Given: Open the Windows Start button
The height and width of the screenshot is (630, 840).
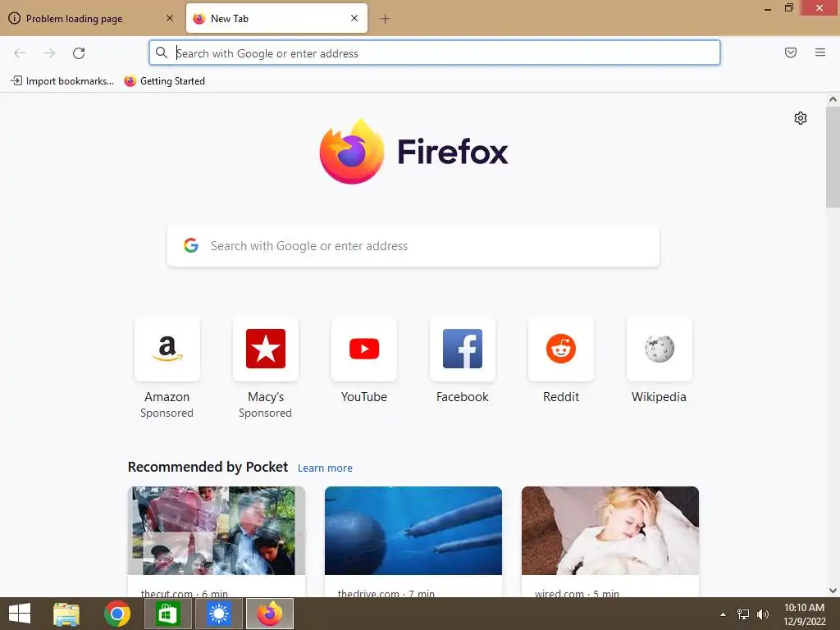Looking at the screenshot, I should pyautogui.click(x=20, y=614).
